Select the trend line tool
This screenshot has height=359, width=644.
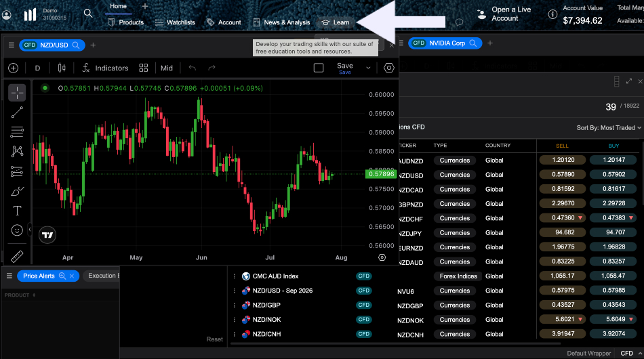click(x=17, y=112)
